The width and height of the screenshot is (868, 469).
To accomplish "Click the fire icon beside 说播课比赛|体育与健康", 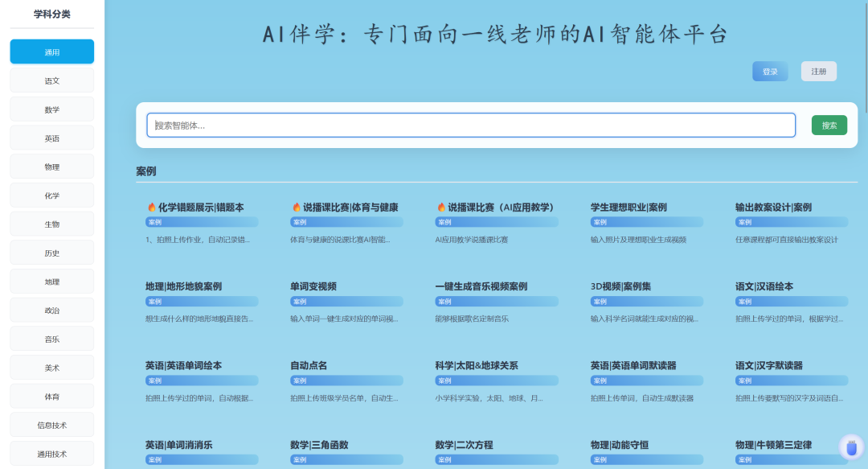I will [296, 207].
